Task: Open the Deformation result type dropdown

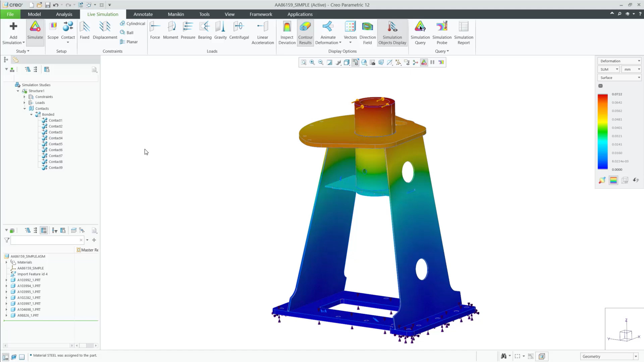Action: (x=619, y=61)
